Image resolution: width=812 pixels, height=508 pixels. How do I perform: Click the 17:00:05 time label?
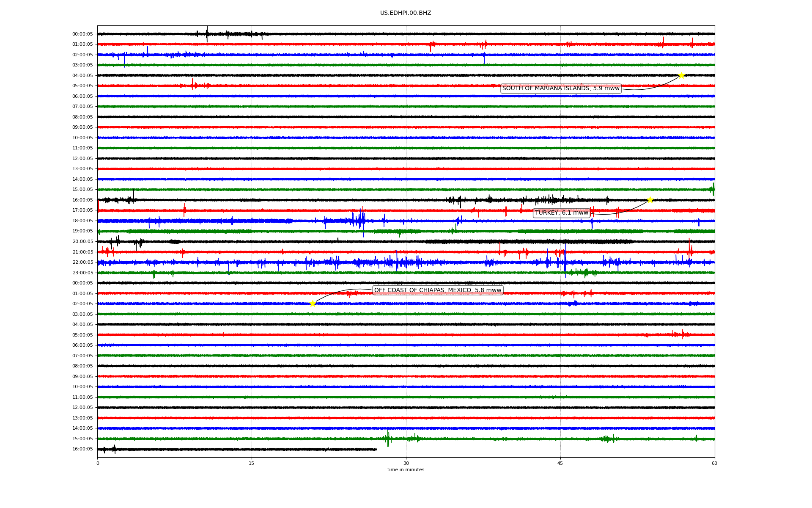pos(82,210)
